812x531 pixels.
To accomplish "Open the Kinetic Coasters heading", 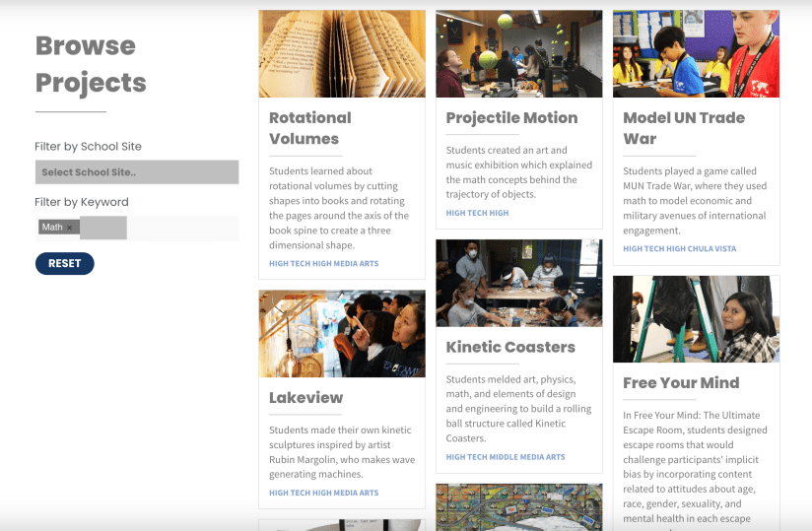I will click(510, 347).
